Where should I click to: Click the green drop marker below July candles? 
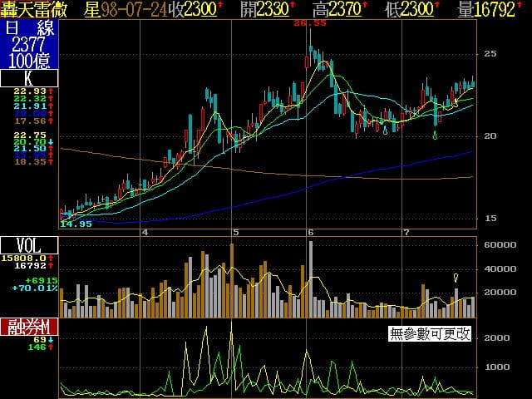coord(435,135)
